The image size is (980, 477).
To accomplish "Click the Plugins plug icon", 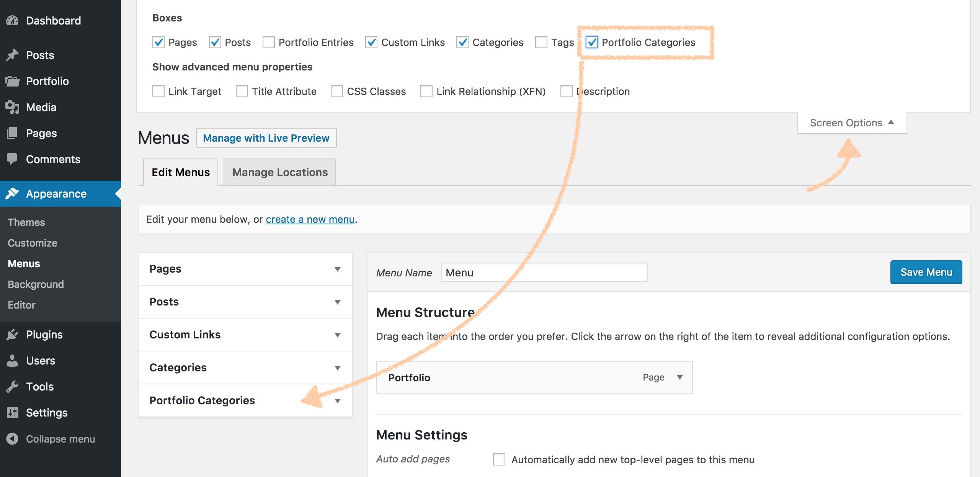I will (x=12, y=335).
